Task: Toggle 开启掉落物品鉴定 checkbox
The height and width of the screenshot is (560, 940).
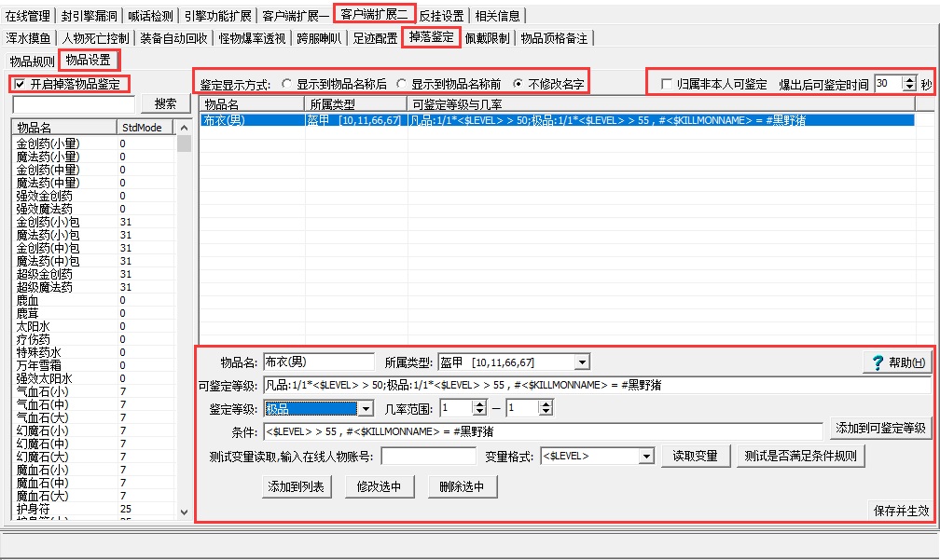Action: coord(20,84)
